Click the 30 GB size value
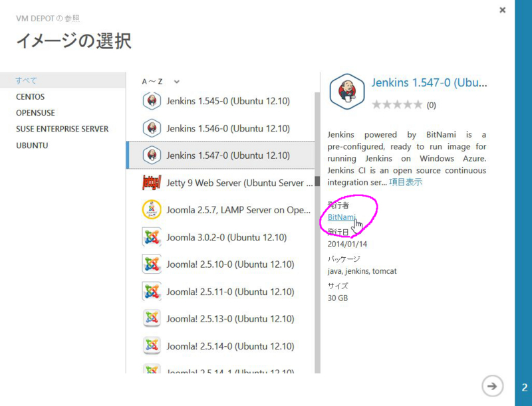This screenshot has width=532, height=406. coord(338,298)
